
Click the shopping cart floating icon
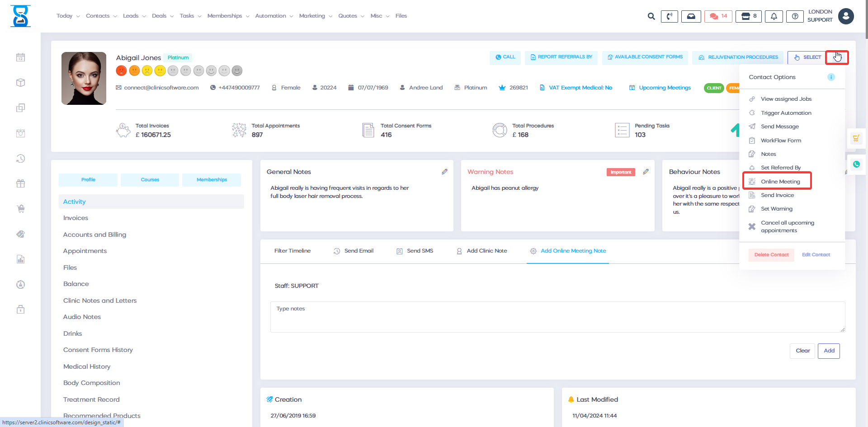pyautogui.click(x=856, y=138)
